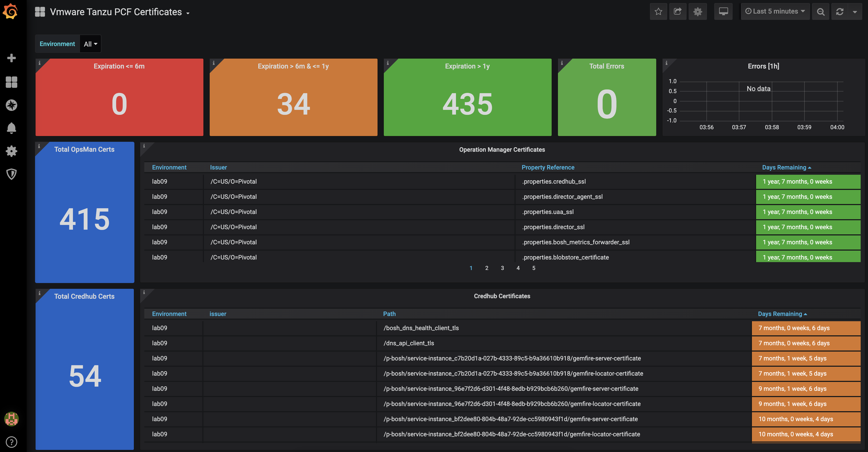The image size is (868, 452).
Task: Sort OpsMan table by Property Reference header
Action: tap(548, 167)
